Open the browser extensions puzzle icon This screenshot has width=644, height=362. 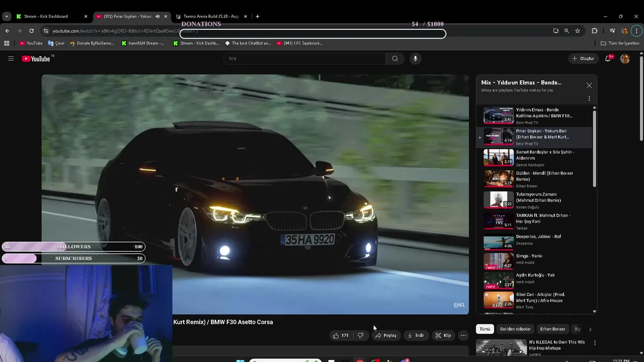(x=594, y=31)
